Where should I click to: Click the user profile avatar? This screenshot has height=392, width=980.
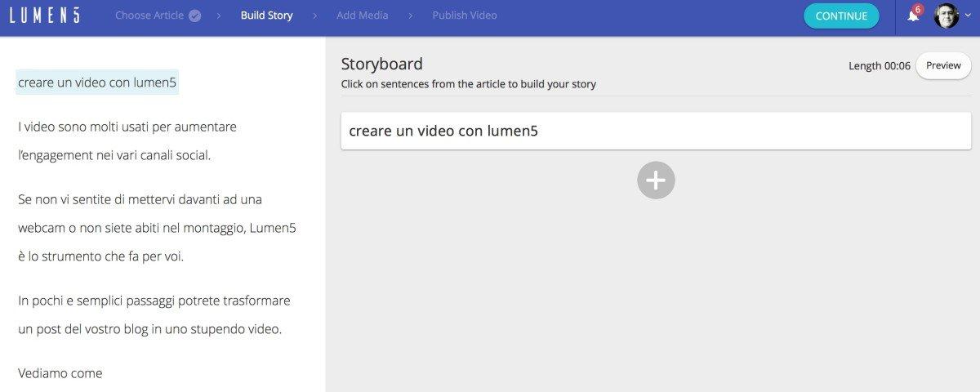947,16
